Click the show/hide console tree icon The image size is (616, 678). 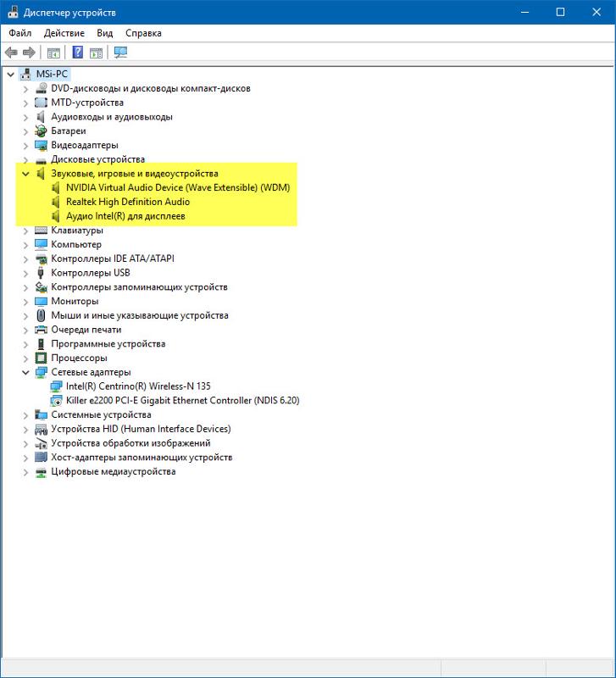click(53, 53)
